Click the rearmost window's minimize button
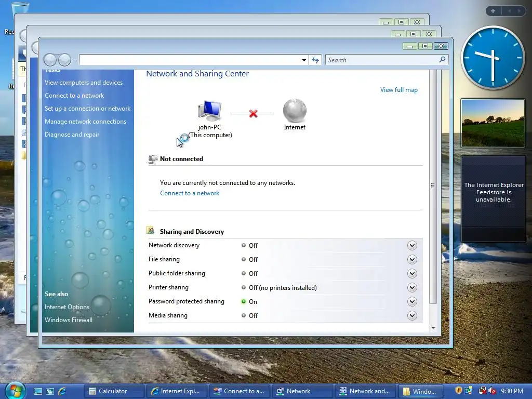The height and width of the screenshot is (399, 532). (385, 22)
